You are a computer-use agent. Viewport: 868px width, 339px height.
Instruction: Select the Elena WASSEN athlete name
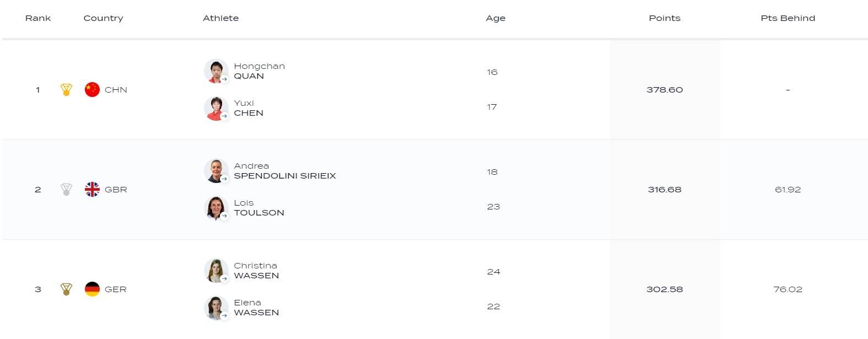click(256, 308)
